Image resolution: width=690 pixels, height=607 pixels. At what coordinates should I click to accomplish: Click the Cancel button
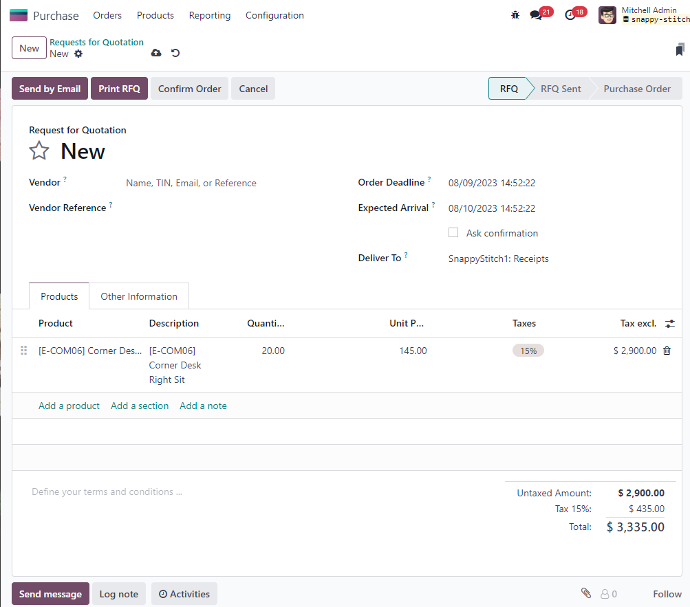click(x=253, y=88)
